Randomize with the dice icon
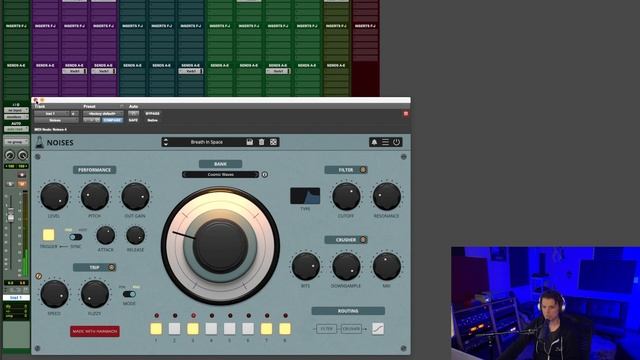Image resolution: width=640 pixels, height=360 pixels. [x=273, y=142]
